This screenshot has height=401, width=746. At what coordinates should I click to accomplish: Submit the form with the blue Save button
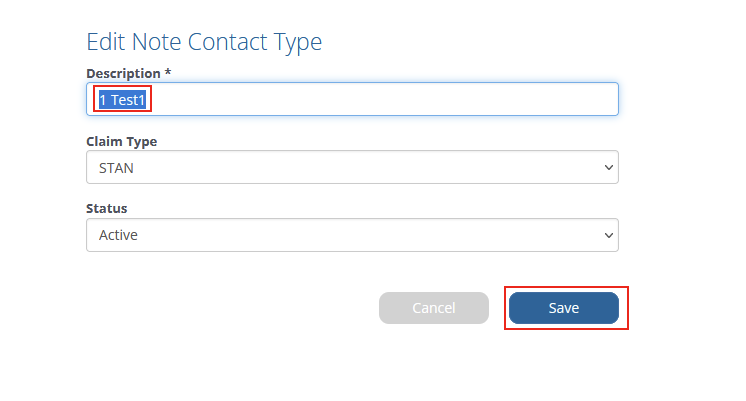click(563, 308)
